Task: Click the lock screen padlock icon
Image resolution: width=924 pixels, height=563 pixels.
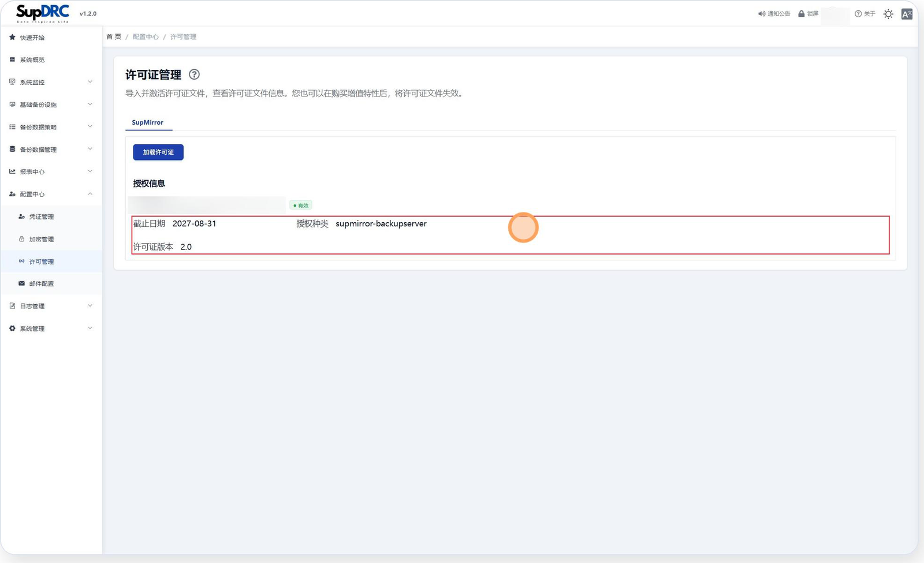Action: [801, 14]
